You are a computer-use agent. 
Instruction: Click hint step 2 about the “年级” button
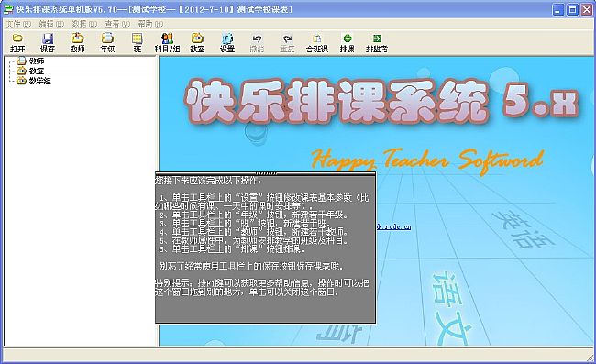pos(253,215)
